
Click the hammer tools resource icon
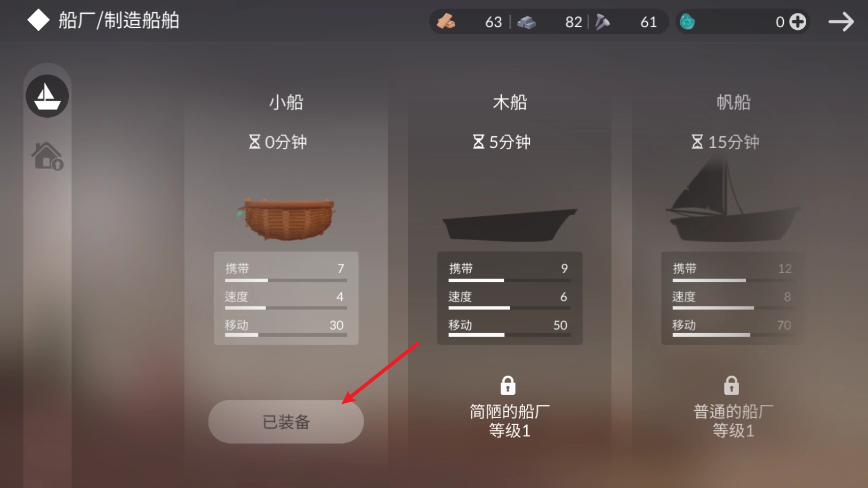click(x=602, y=22)
